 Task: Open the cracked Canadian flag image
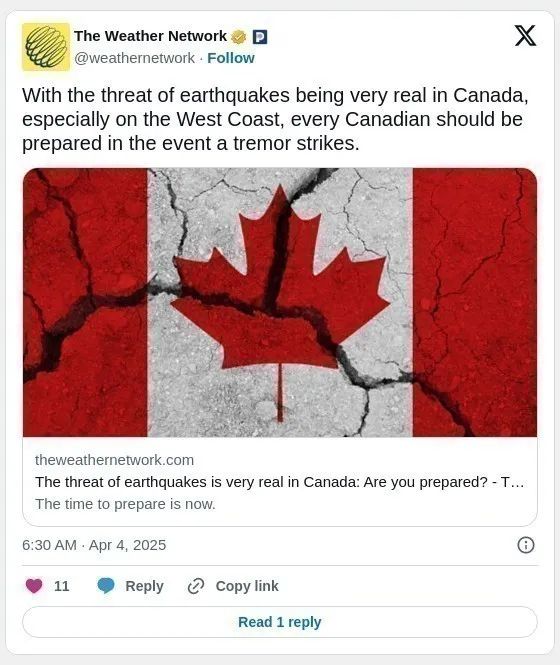[x=280, y=302]
